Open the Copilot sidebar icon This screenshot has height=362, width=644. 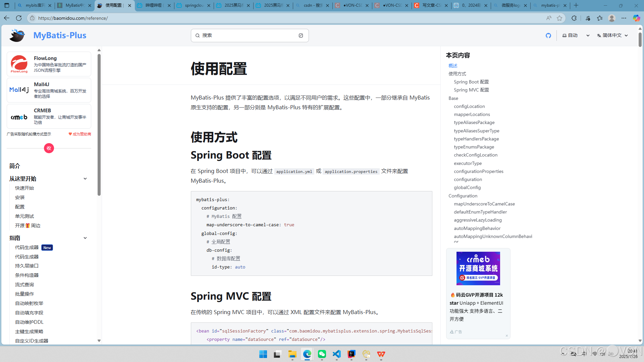pyautogui.click(x=636, y=18)
